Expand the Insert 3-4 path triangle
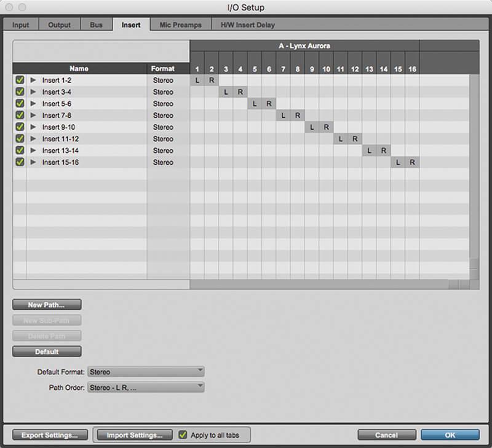 (34, 92)
